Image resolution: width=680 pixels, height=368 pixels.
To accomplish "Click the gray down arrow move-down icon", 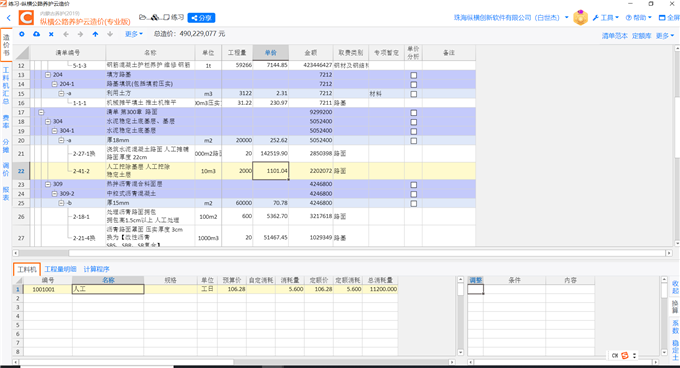I will coord(110,34).
